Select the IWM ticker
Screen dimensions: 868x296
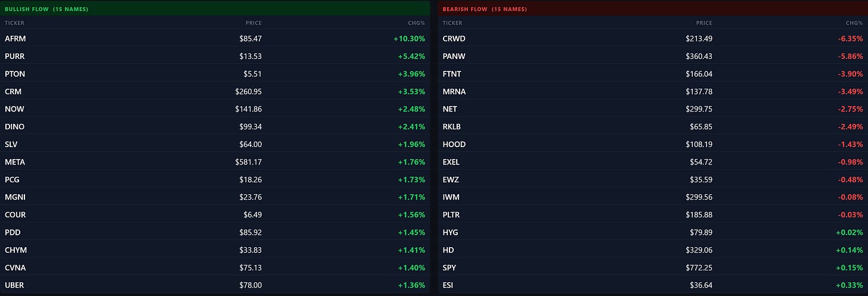point(451,197)
